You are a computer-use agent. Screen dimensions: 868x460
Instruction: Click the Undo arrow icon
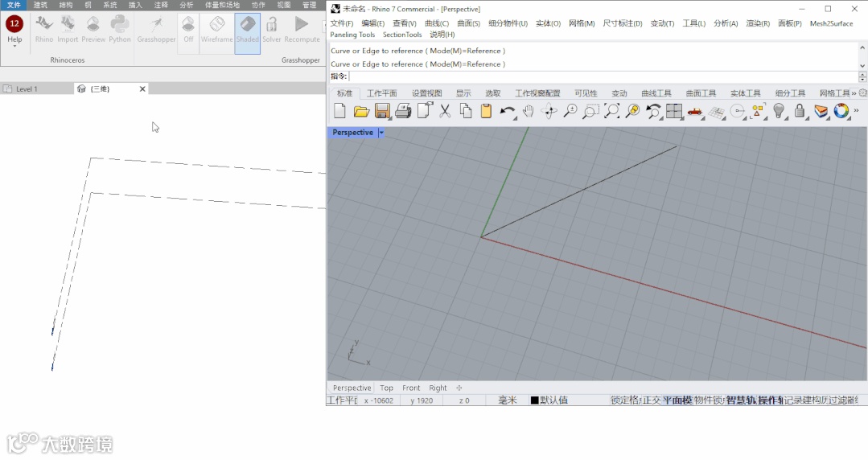pyautogui.click(x=507, y=111)
